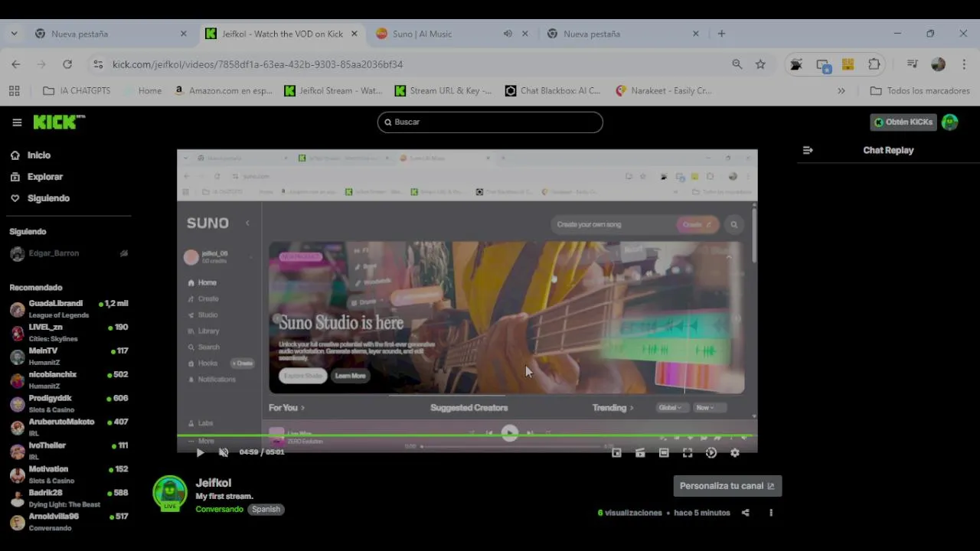Toggle theater mode
The image size is (980, 551).
(x=664, y=453)
